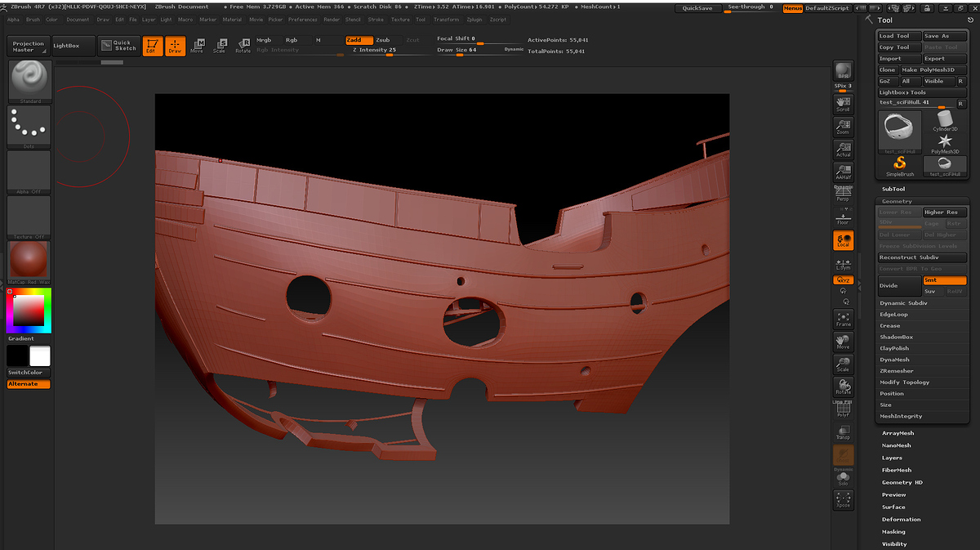Select the white main color swatch
The height and width of the screenshot is (550, 980).
point(40,356)
